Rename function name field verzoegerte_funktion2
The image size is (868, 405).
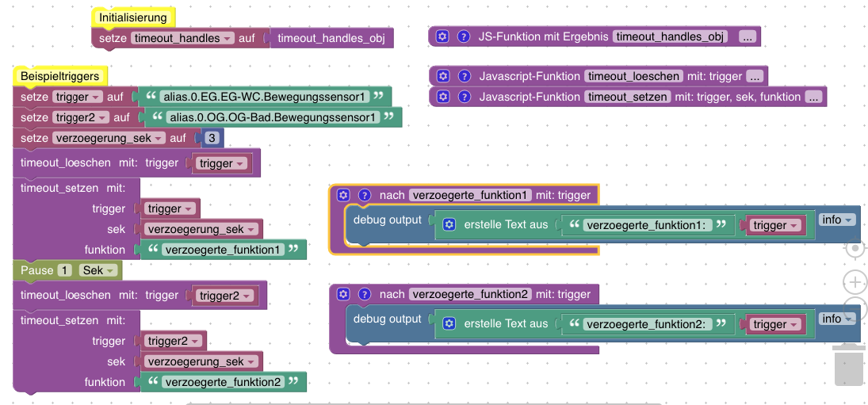click(x=471, y=294)
